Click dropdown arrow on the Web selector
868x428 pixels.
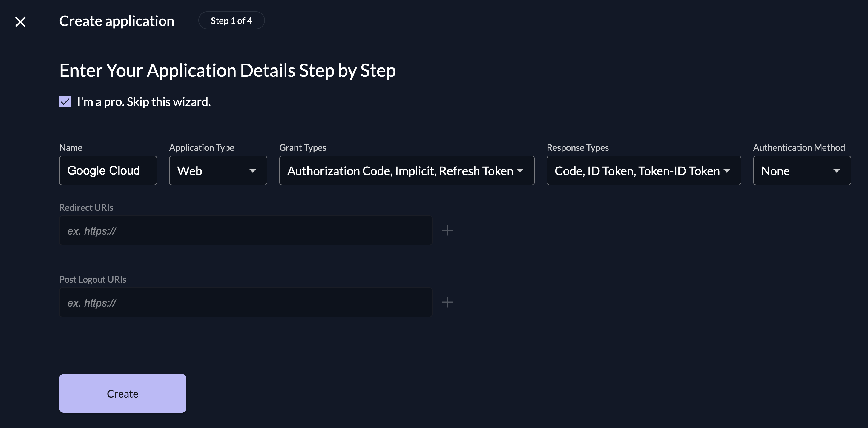(x=253, y=171)
